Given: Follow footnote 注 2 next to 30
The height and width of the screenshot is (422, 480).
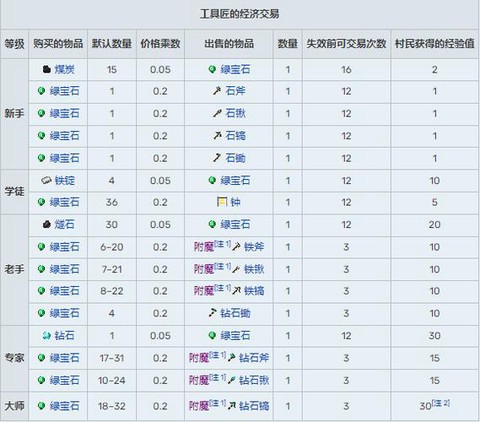Looking at the screenshot, I should [441, 403].
